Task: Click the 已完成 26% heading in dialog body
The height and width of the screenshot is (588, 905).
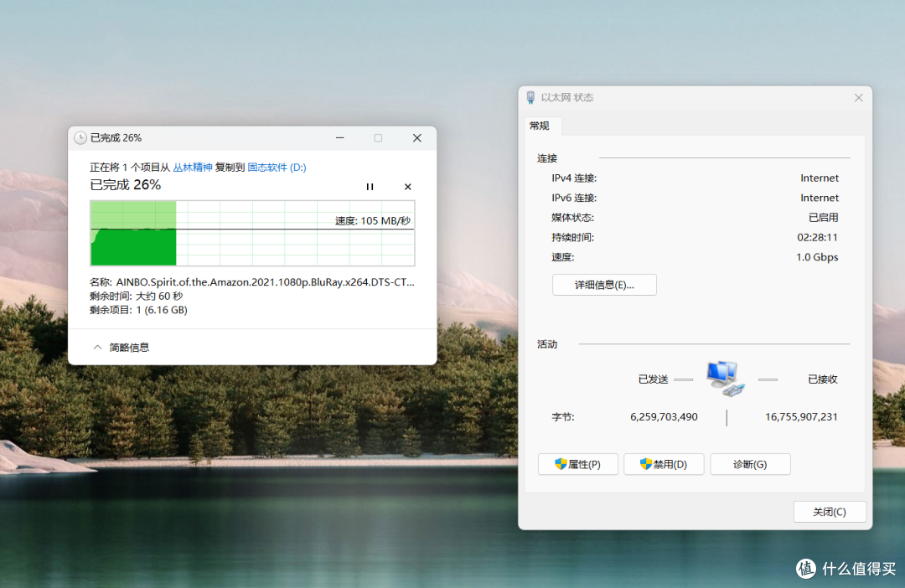Action: pos(125,184)
